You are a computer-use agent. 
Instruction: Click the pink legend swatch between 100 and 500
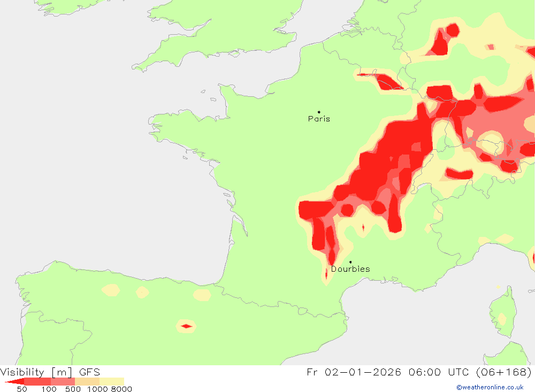click(63, 381)
